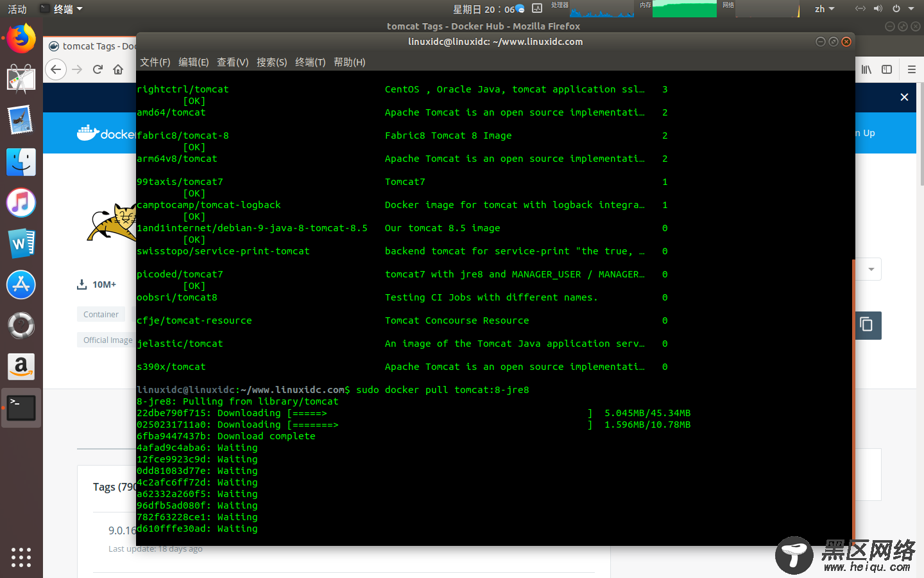This screenshot has width=924, height=578.
Task: Open the 编辑(E) terminal menu
Action: click(194, 62)
